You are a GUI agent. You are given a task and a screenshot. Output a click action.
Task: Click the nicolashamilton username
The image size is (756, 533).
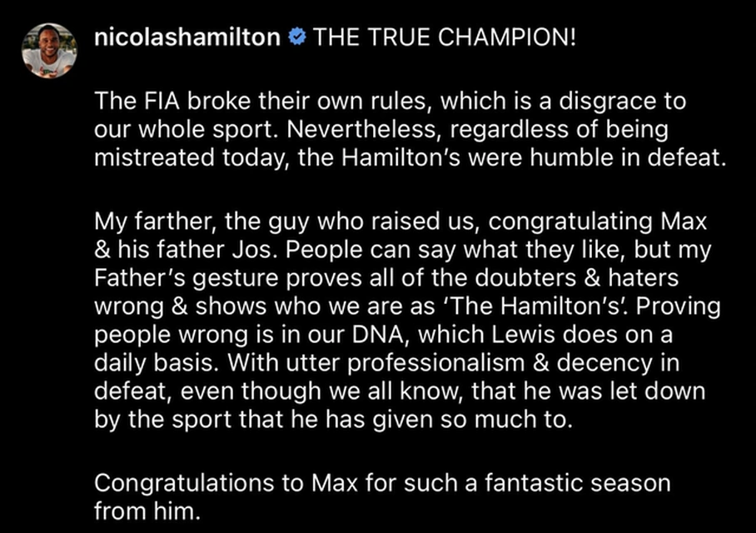click(x=187, y=37)
